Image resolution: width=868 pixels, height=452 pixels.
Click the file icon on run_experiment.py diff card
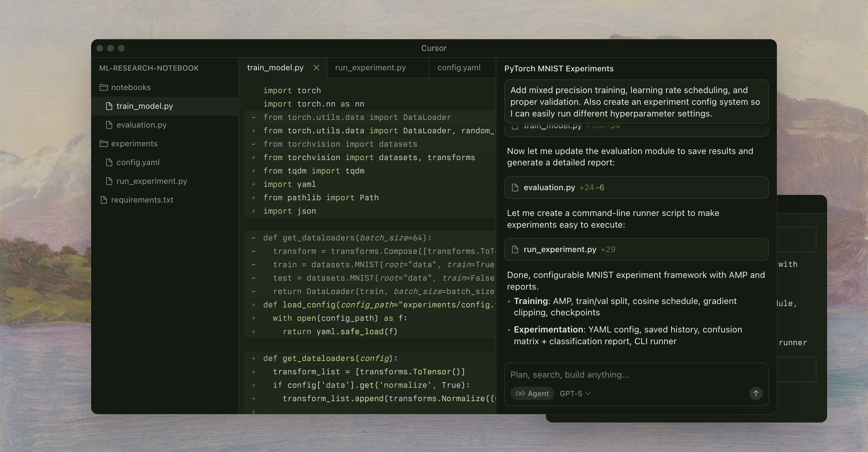pos(514,249)
